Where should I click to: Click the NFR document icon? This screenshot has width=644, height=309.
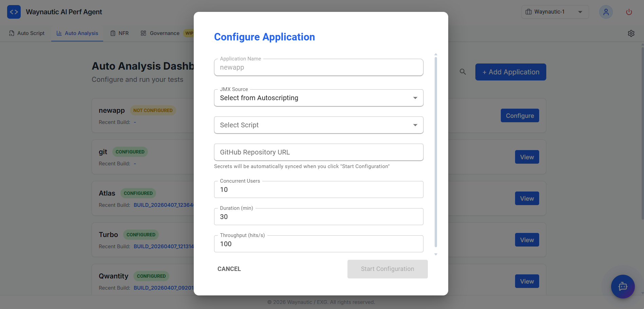tap(113, 33)
